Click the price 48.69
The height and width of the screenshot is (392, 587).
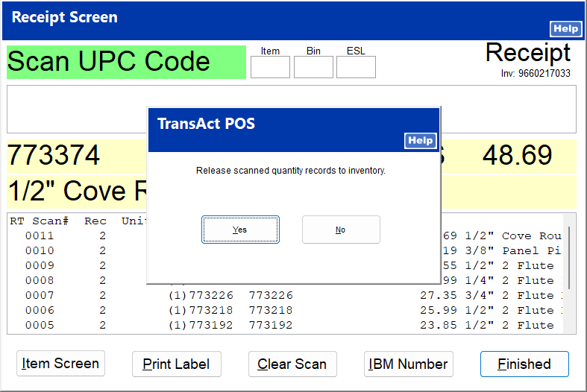[518, 155]
